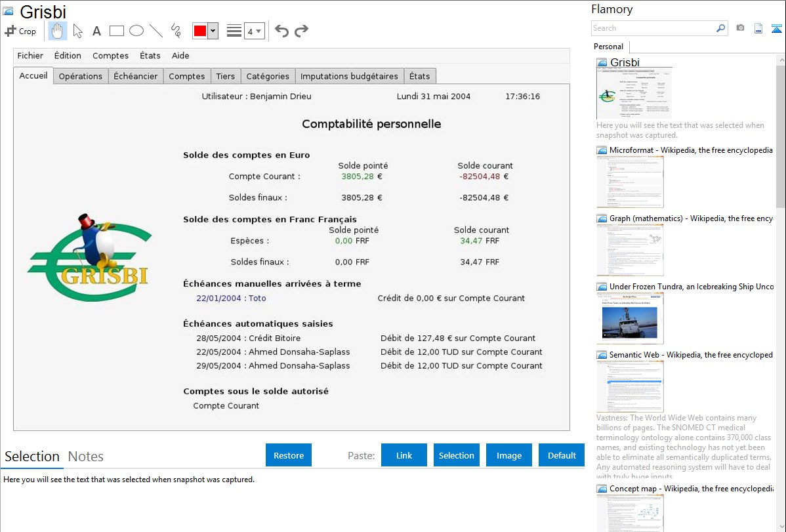This screenshot has height=532, width=786.
Task: Activate the hand pan tool
Action: click(x=58, y=31)
